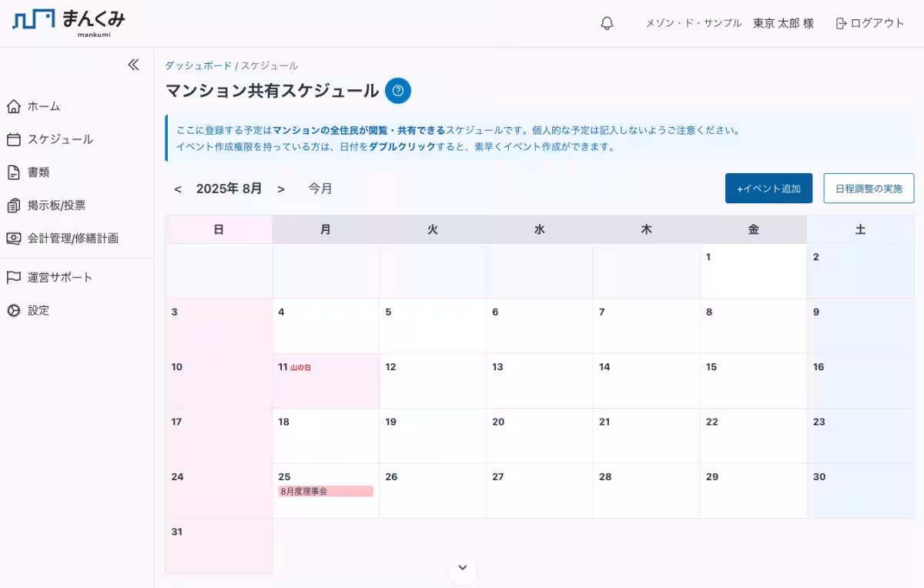
Task: Open the help question-mark icon beside the title
Action: tap(398, 91)
